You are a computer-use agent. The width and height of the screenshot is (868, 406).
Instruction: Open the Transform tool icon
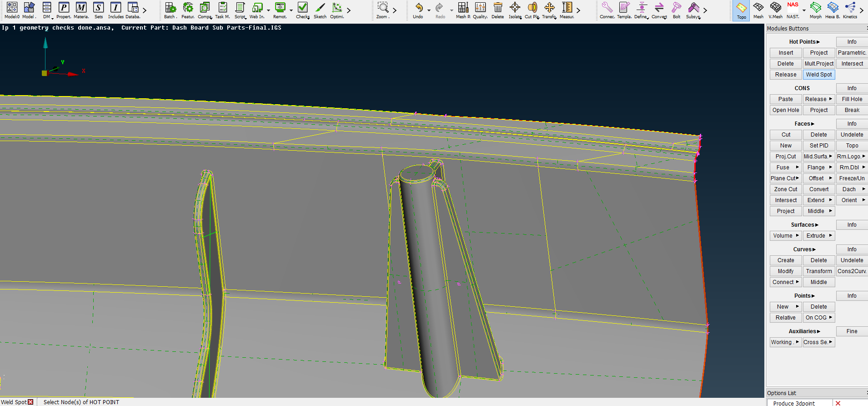(549, 10)
